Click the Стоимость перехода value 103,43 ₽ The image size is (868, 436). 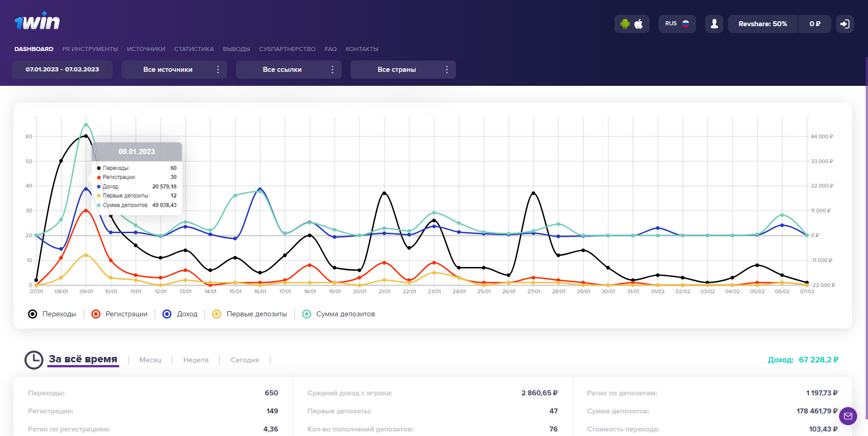tap(823, 429)
